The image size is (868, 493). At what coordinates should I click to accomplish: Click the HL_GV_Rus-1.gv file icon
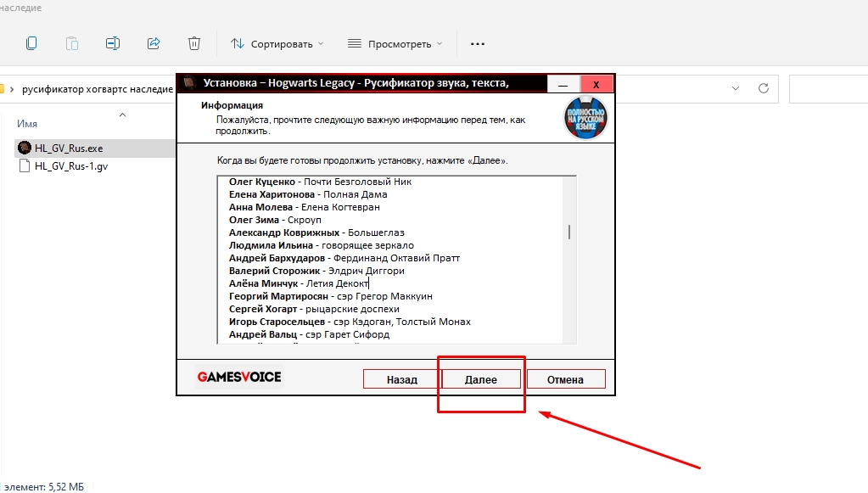tap(25, 165)
